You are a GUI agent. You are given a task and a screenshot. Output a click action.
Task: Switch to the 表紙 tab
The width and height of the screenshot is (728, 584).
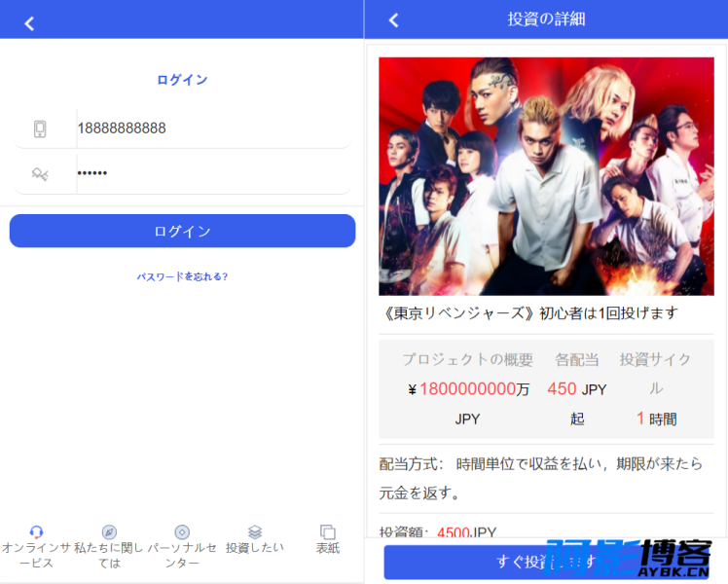point(328,532)
